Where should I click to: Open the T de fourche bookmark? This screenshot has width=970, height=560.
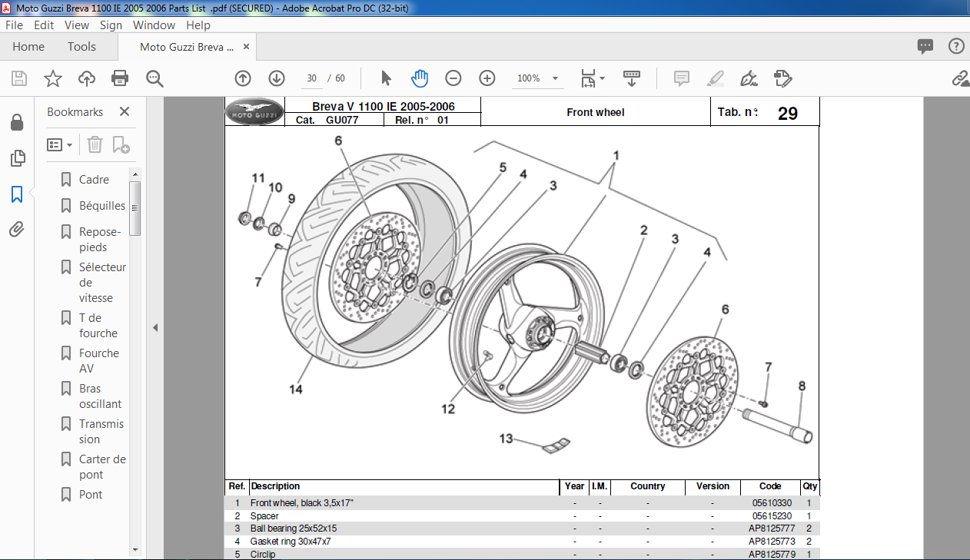(x=98, y=326)
